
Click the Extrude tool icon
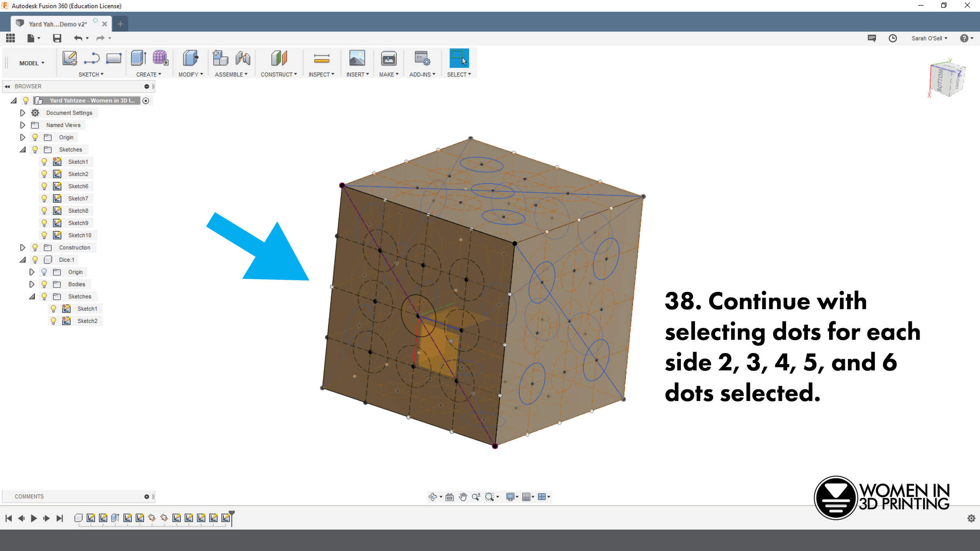tap(139, 58)
